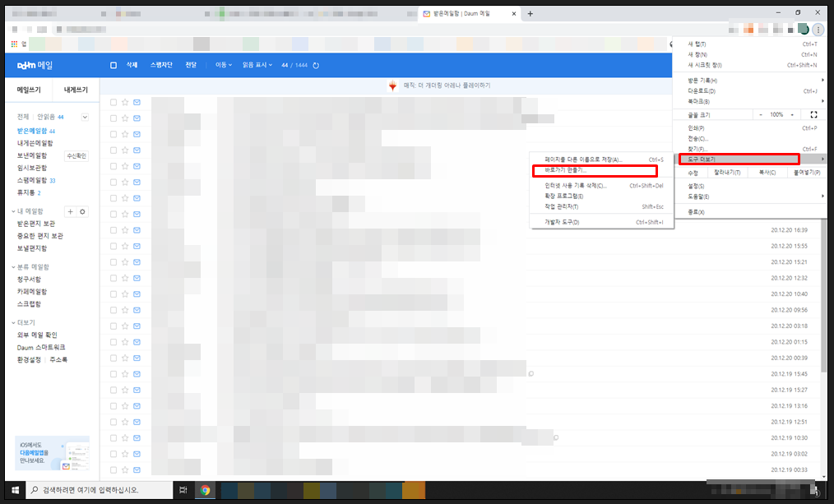Add a new folder with the plus icon

(70, 211)
